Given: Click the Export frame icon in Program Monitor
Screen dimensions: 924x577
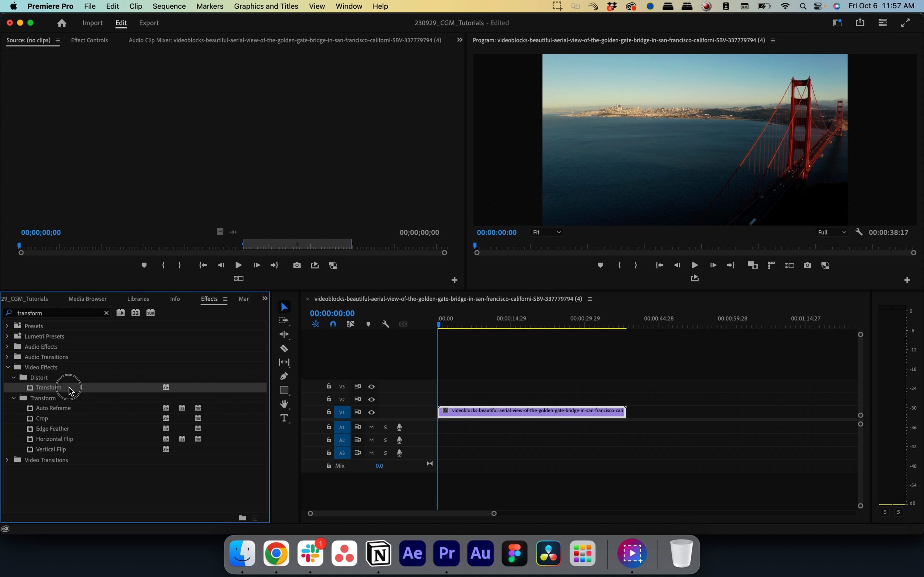Looking at the screenshot, I should (807, 265).
